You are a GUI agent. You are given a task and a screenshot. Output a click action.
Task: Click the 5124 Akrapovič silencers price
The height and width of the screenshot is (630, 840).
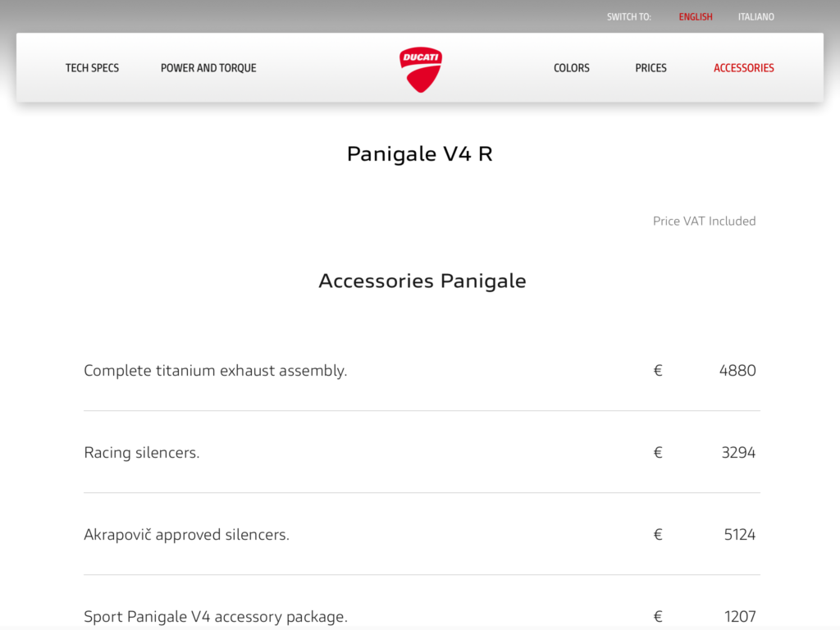pyautogui.click(x=740, y=535)
